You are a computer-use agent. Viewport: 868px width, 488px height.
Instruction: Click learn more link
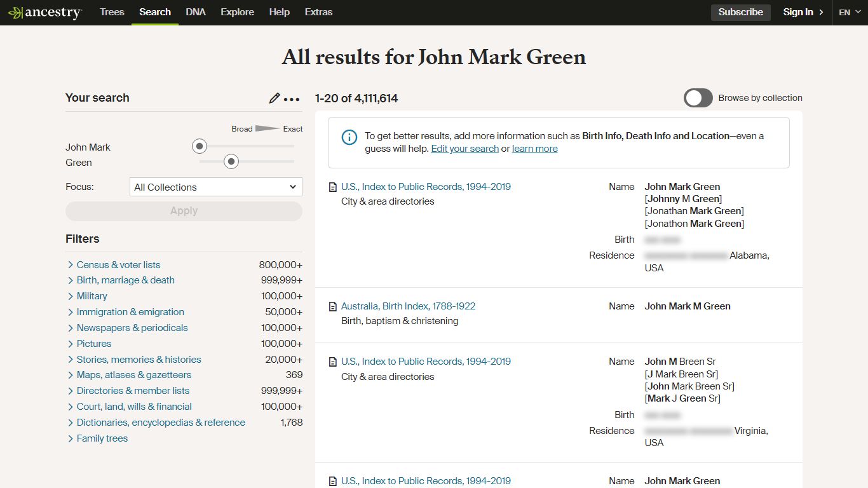534,149
